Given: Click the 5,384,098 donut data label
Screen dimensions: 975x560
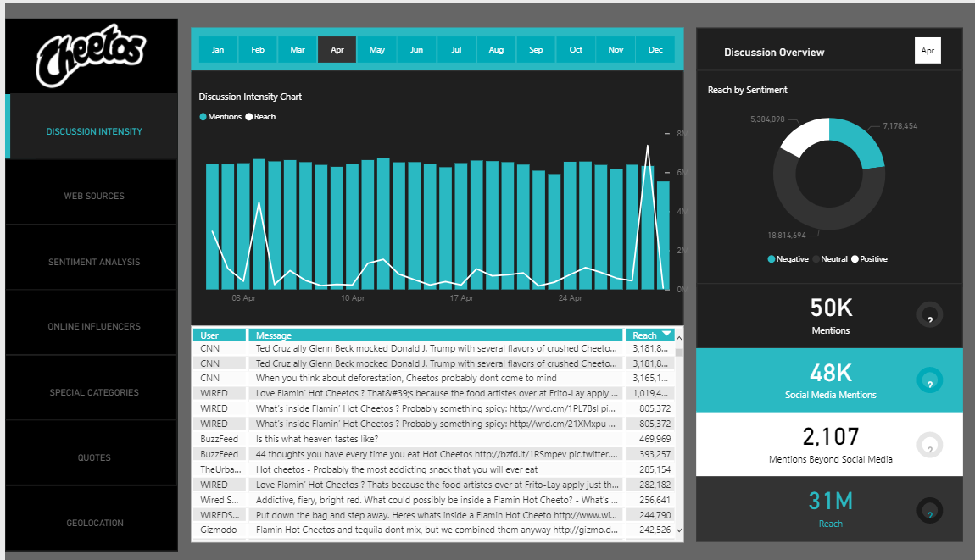Looking at the screenshot, I should point(767,119).
